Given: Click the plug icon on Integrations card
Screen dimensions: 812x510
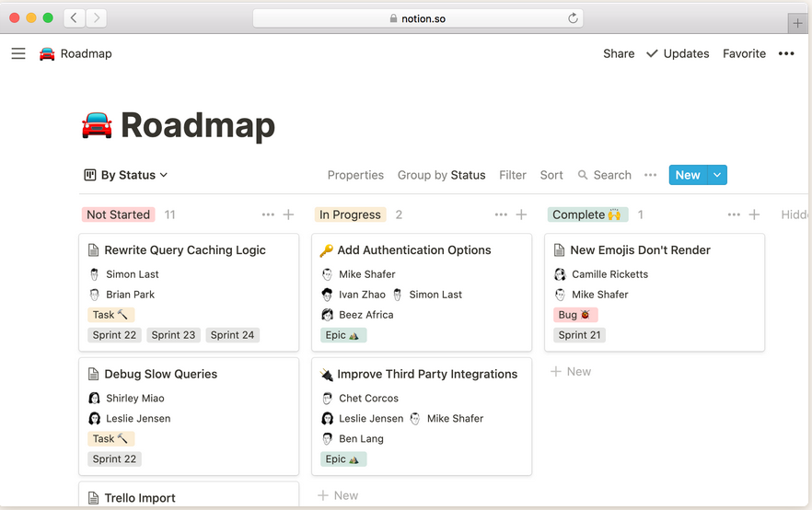Looking at the screenshot, I should click(326, 374).
